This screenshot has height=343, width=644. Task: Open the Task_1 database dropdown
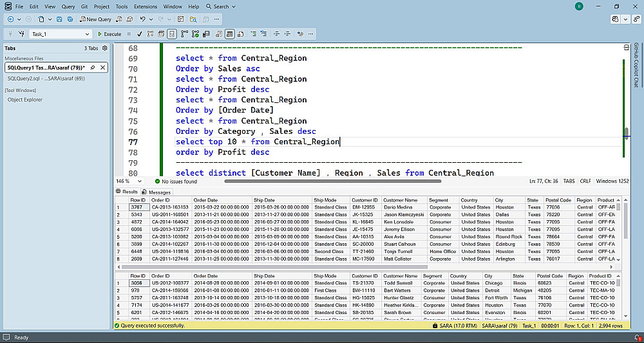tap(88, 34)
